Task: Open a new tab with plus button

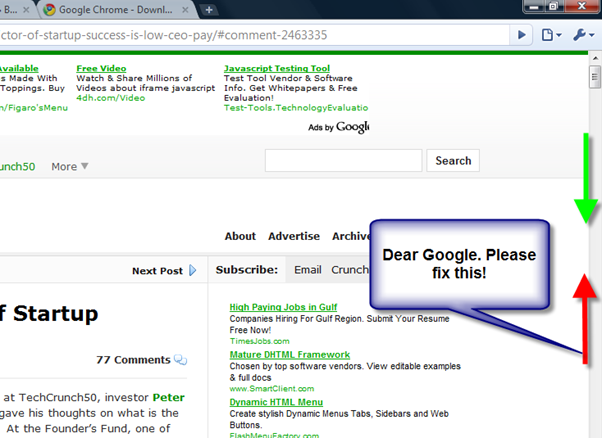Action: pyautogui.click(x=209, y=10)
